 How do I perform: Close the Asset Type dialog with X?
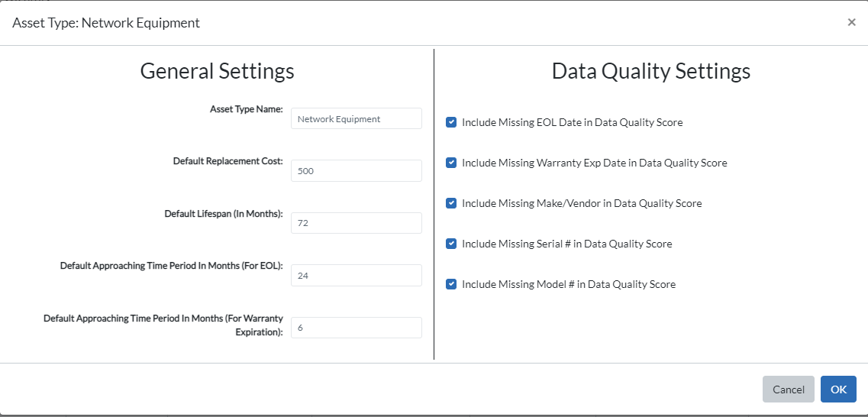pyautogui.click(x=851, y=22)
